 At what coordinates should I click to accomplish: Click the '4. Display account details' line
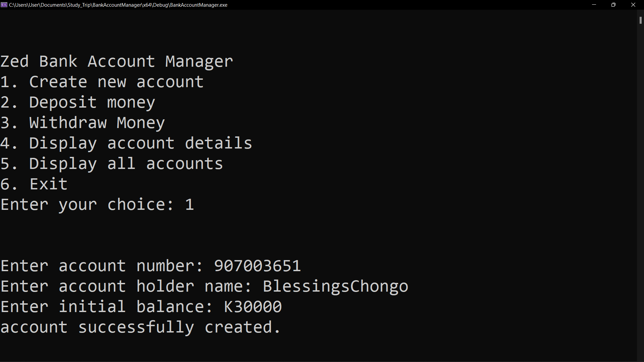[x=126, y=143]
